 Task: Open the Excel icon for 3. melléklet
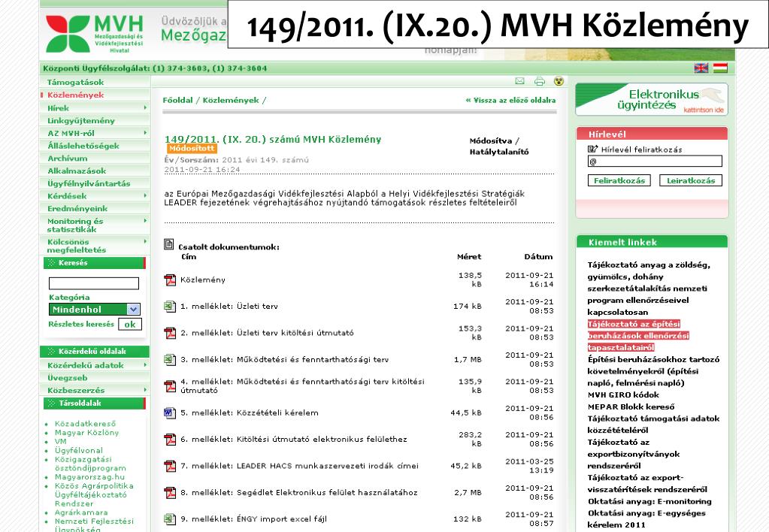[x=170, y=359]
